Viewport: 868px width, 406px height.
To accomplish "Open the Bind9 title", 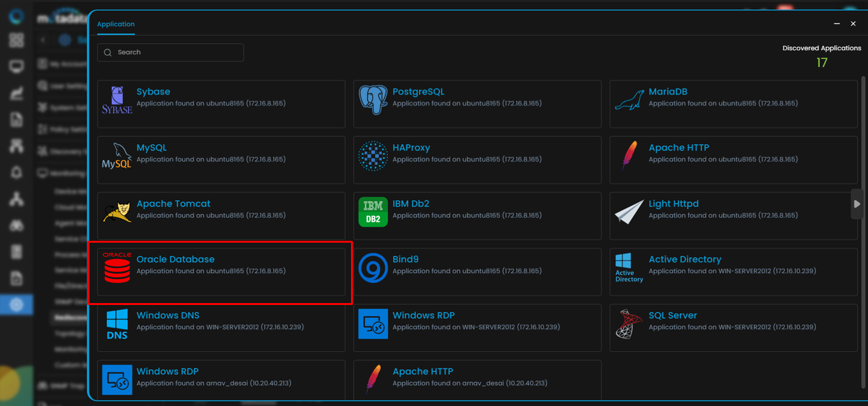I will point(406,259).
